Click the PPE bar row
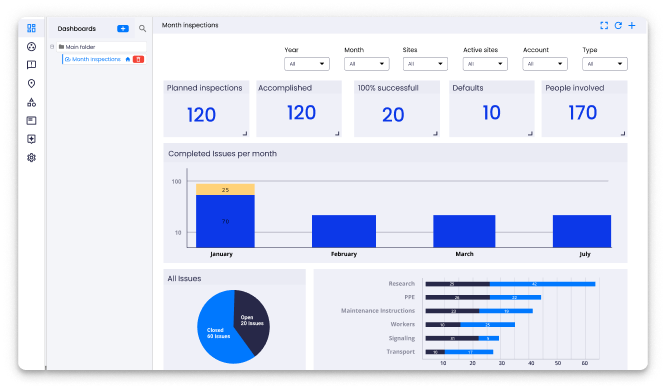The height and width of the screenshot is (389, 666). [x=483, y=297]
